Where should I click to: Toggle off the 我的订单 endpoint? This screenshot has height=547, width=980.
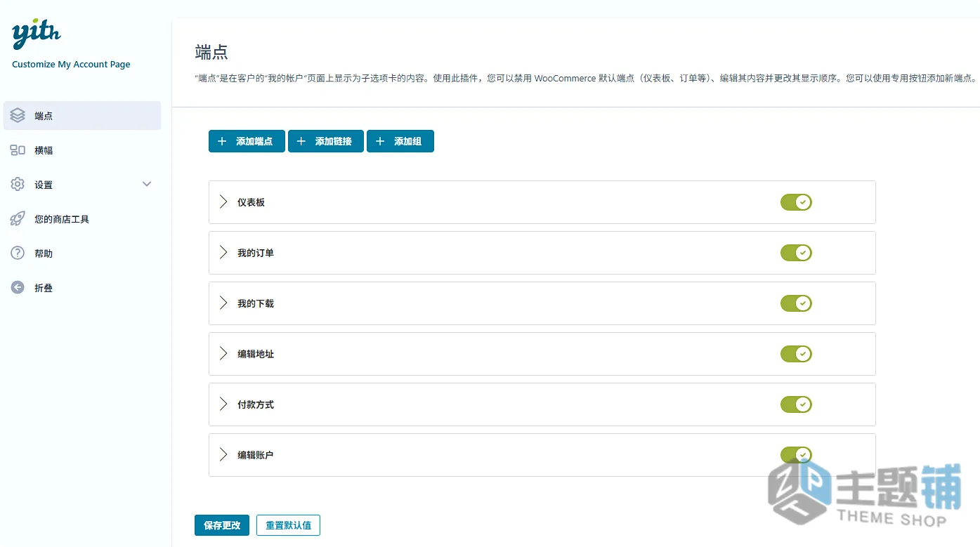point(796,253)
